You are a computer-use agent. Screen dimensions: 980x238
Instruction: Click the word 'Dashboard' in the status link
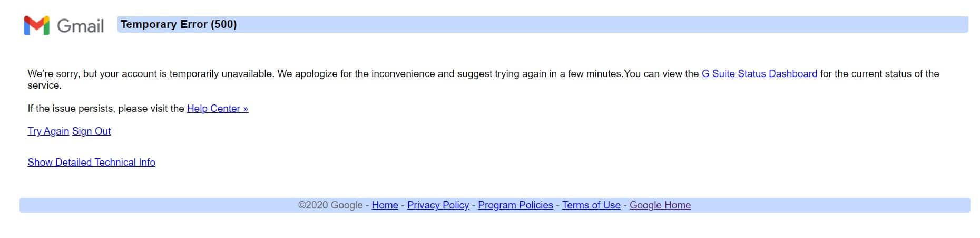792,74
